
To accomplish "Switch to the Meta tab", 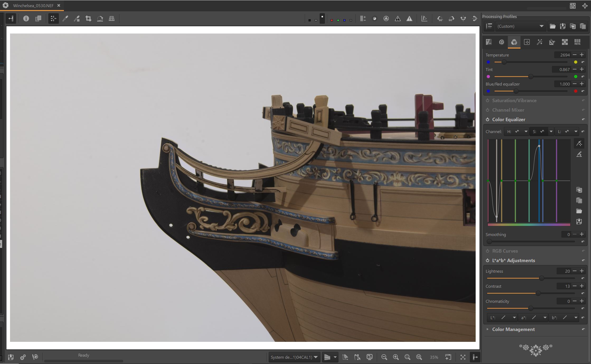I will click(577, 42).
